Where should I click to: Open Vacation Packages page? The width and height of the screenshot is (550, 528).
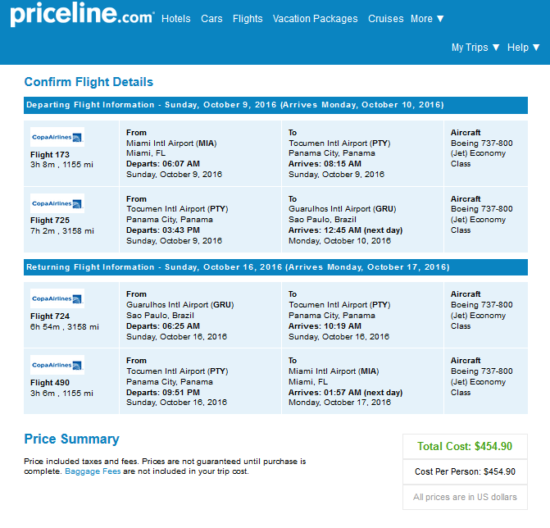point(315,19)
